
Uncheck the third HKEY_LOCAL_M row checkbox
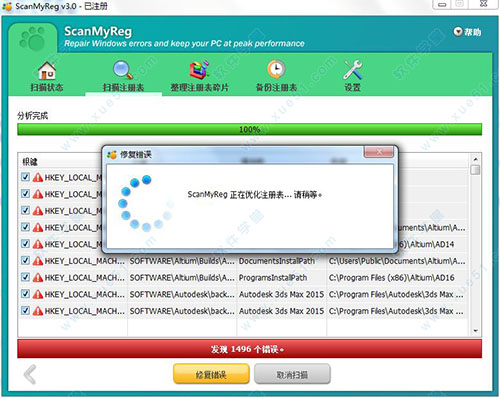pyautogui.click(x=25, y=210)
